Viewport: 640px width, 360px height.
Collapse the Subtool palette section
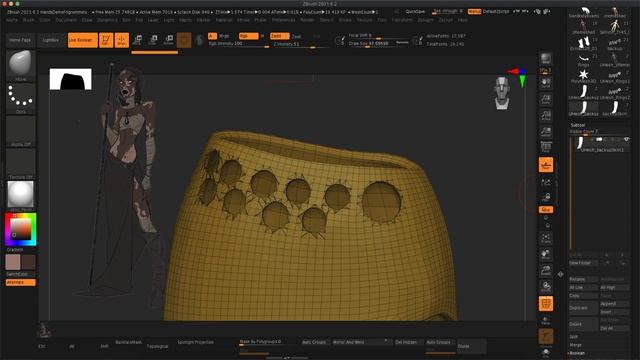[x=578, y=125]
